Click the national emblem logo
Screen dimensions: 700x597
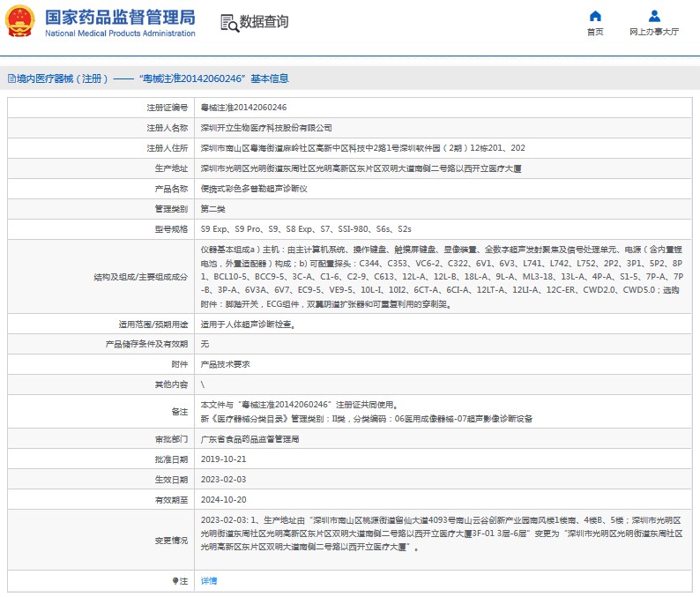tap(19, 21)
